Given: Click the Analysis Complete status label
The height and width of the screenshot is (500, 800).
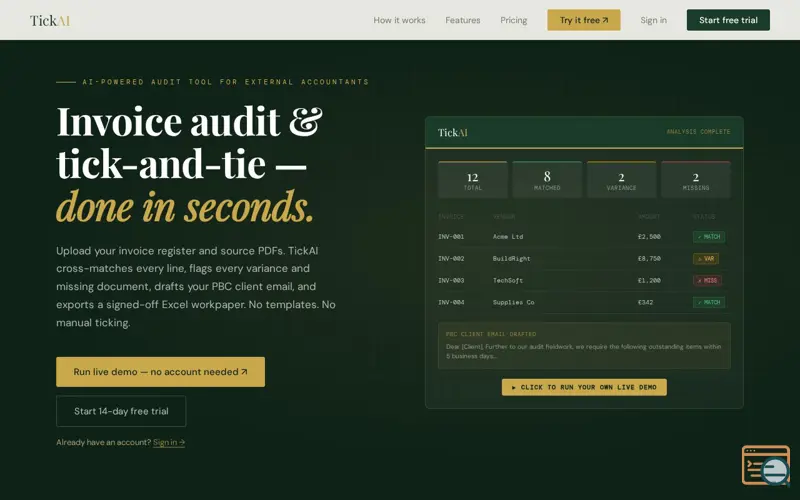Looking at the screenshot, I should (x=698, y=132).
